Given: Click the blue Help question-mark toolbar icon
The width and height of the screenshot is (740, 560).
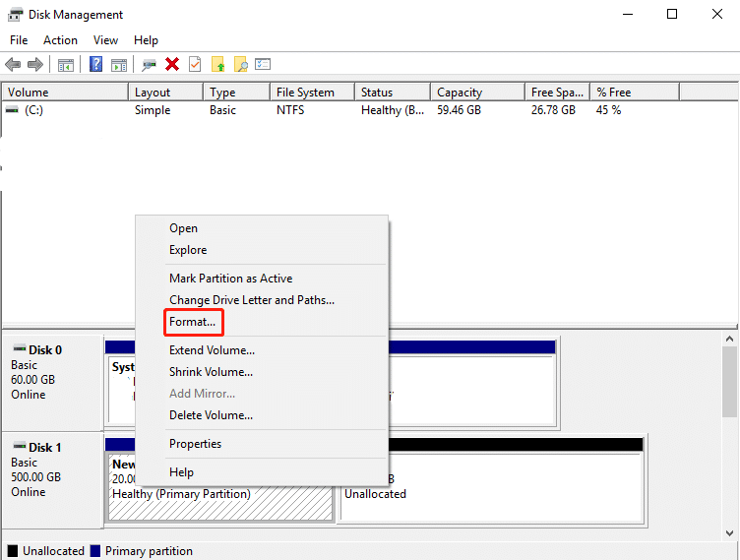Looking at the screenshot, I should (x=95, y=64).
